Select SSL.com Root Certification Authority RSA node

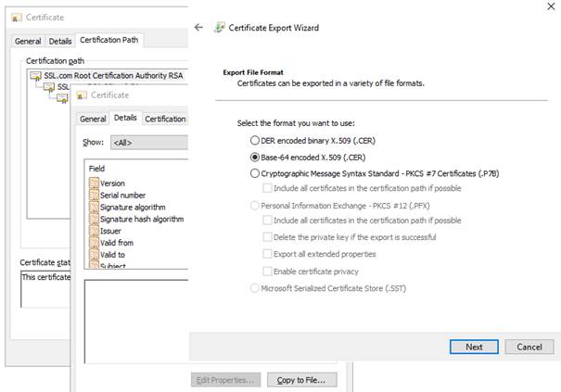[107, 75]
